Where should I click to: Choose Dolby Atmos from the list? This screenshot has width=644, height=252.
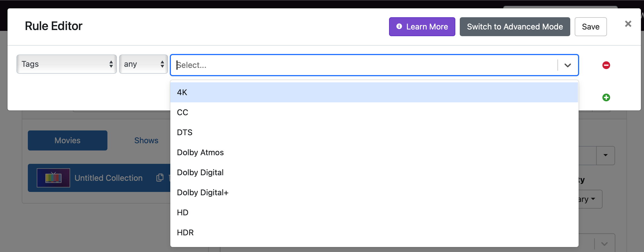[x=200, y=152]
